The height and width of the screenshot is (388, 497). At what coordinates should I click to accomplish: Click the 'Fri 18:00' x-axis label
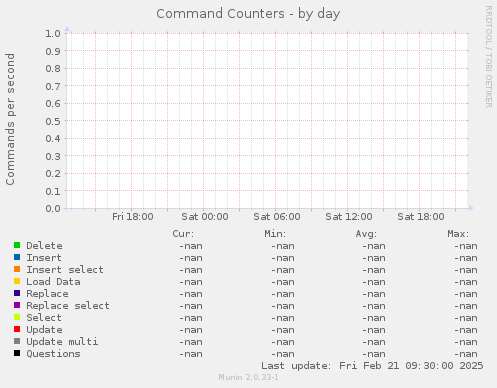133,217
